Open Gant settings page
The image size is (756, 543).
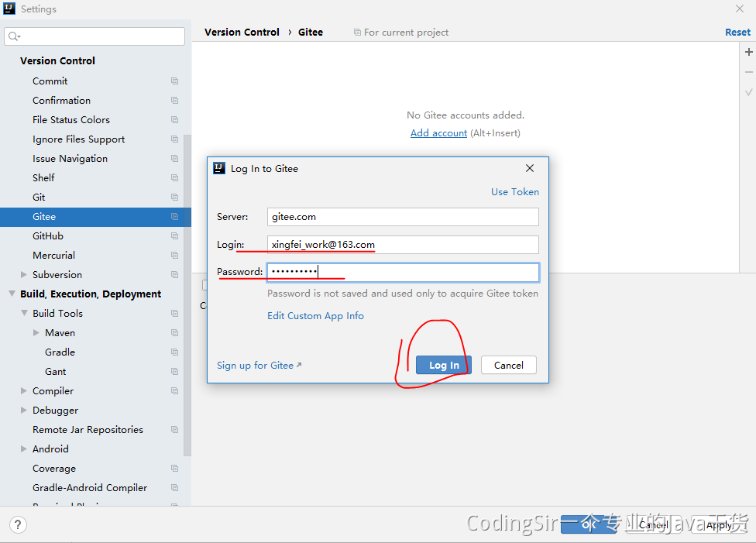56,371
